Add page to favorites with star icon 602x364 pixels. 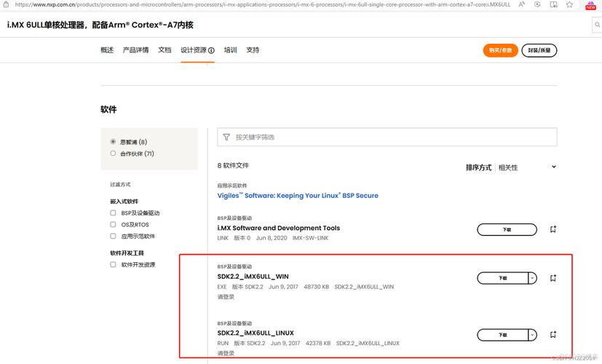(x=569, y=4)
